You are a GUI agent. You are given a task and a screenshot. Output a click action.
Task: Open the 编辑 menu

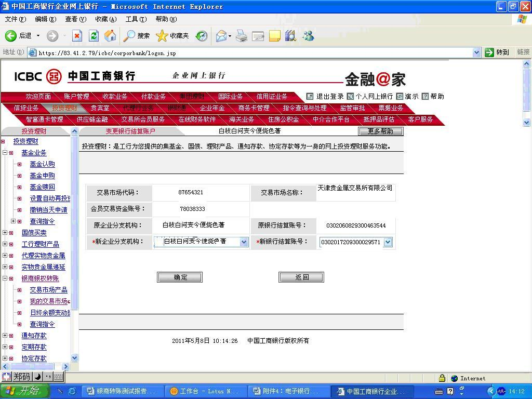point(46,19)
